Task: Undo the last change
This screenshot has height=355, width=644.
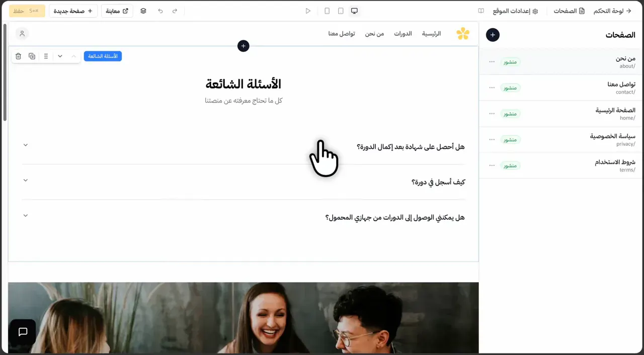Action: pyautogui.click(x=160, y=11)
